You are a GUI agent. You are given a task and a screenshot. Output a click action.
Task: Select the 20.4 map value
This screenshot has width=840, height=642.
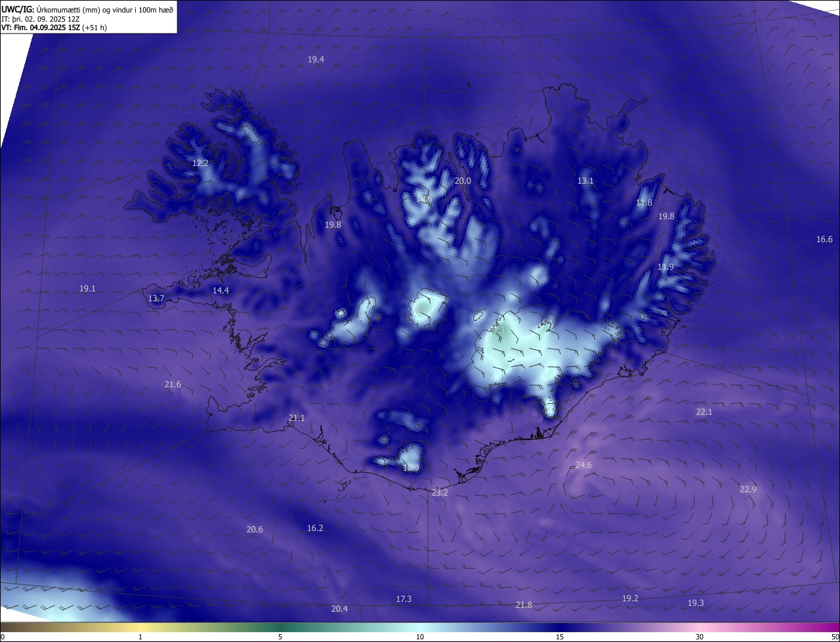tap(339, 609)
